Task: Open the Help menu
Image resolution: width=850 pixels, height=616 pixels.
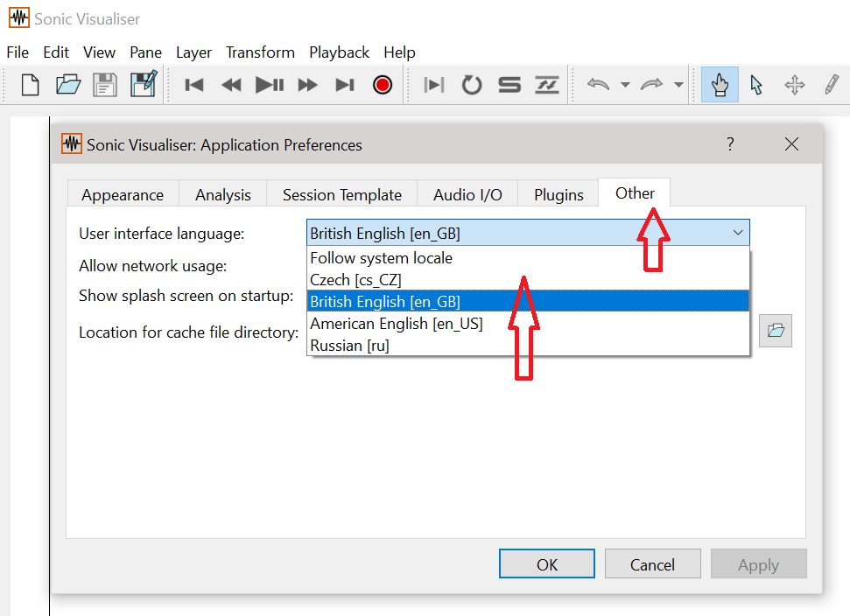Action: pyautogui.click(x=399, y=52)
